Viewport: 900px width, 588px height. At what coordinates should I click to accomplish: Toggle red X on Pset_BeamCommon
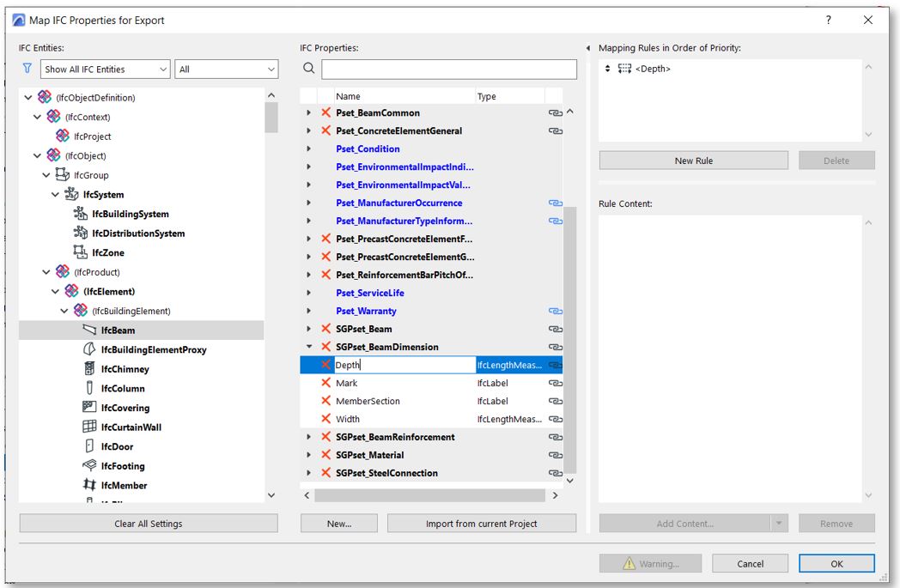pyautogui.click(x=325, y=112)
